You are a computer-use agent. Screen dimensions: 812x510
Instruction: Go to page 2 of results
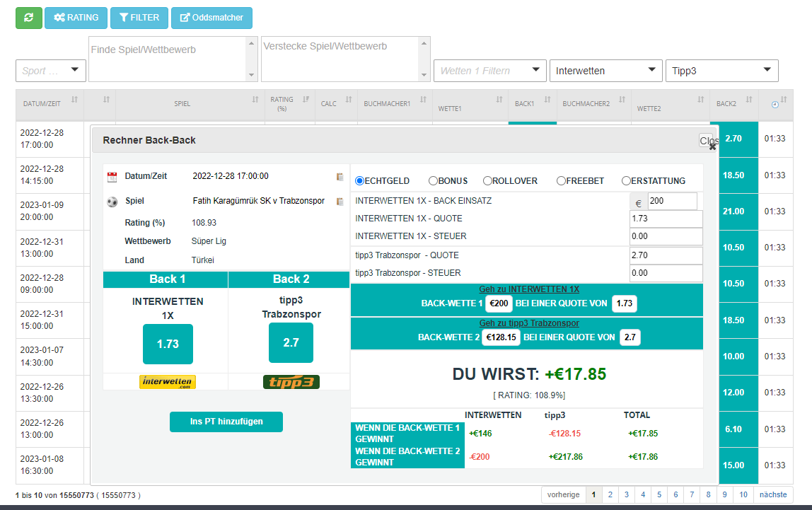point(610,494)
